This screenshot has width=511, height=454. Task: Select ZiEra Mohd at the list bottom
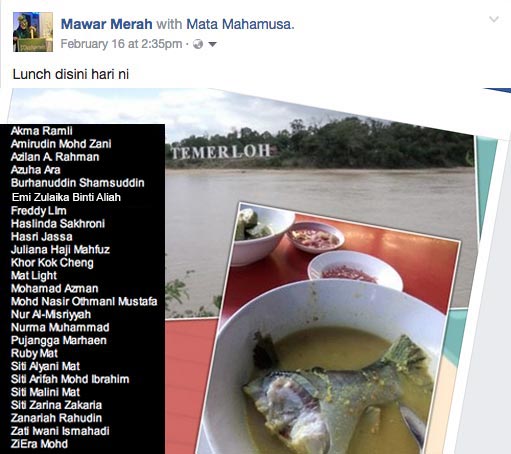[x=39, y=444]
